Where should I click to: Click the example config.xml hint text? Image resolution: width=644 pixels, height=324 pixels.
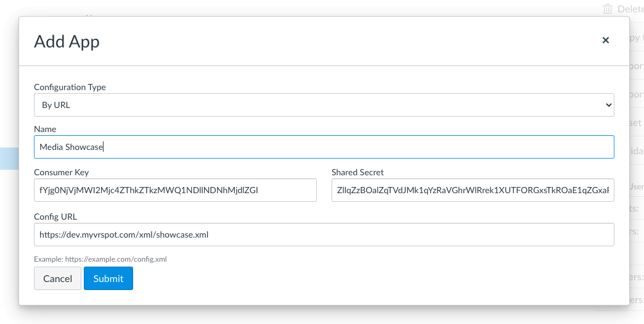(100, 259)
